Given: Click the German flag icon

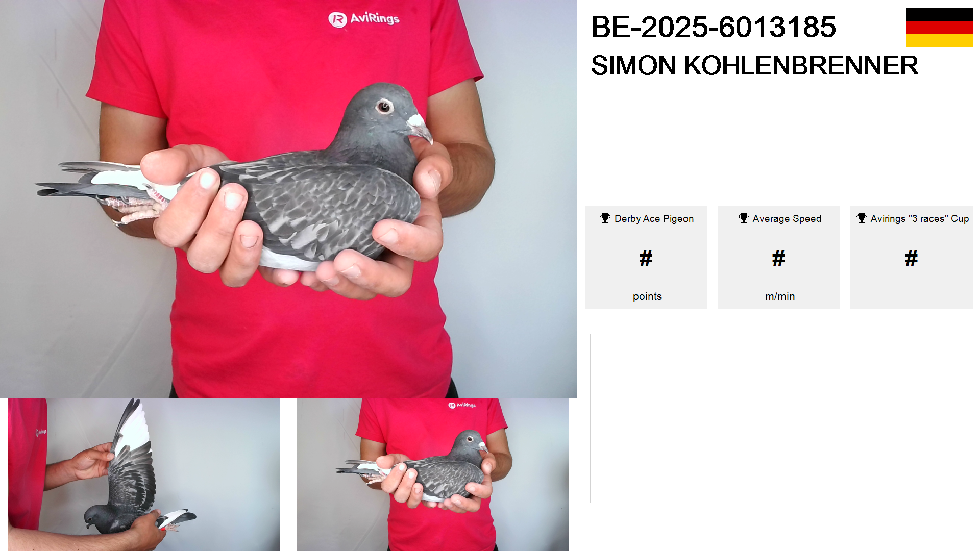Looking at the screenshot, I should [939, 28].
